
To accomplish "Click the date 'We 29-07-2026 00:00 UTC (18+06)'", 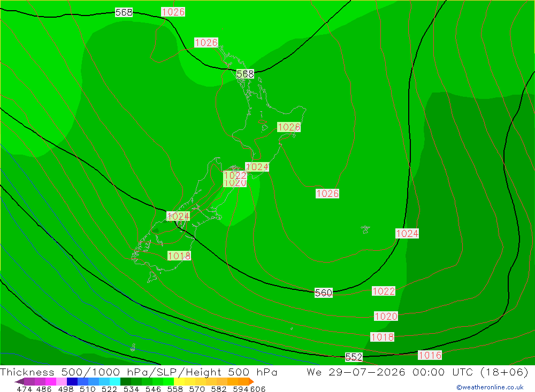I will (417, 372).
